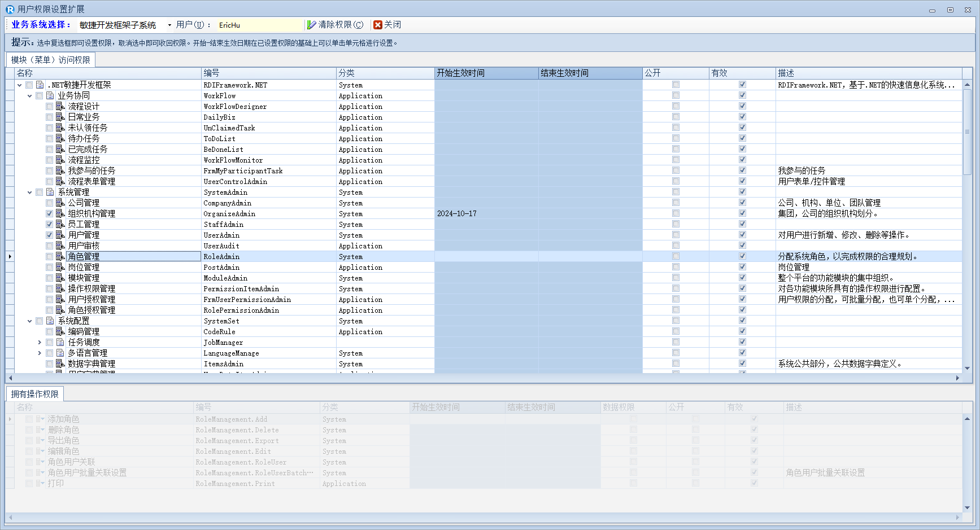
Task: Click the clear permissions pencil icon
Action: pyautogui.click(x=311, y=25)
